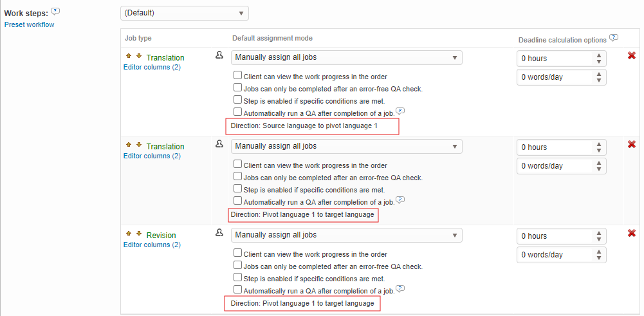Show help for Deadline calculation options
Image resolution: width=644 pixels, height=316 pixels.
click(x=614, y=37)
